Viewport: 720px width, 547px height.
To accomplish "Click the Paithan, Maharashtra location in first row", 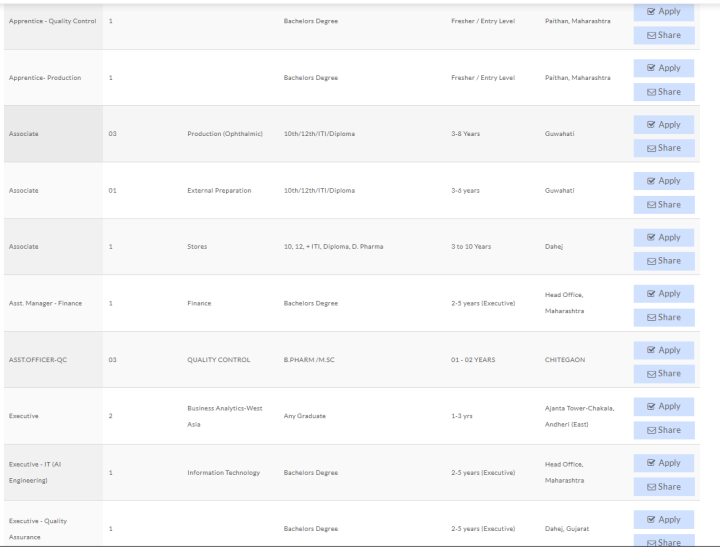I will (577, 21).
